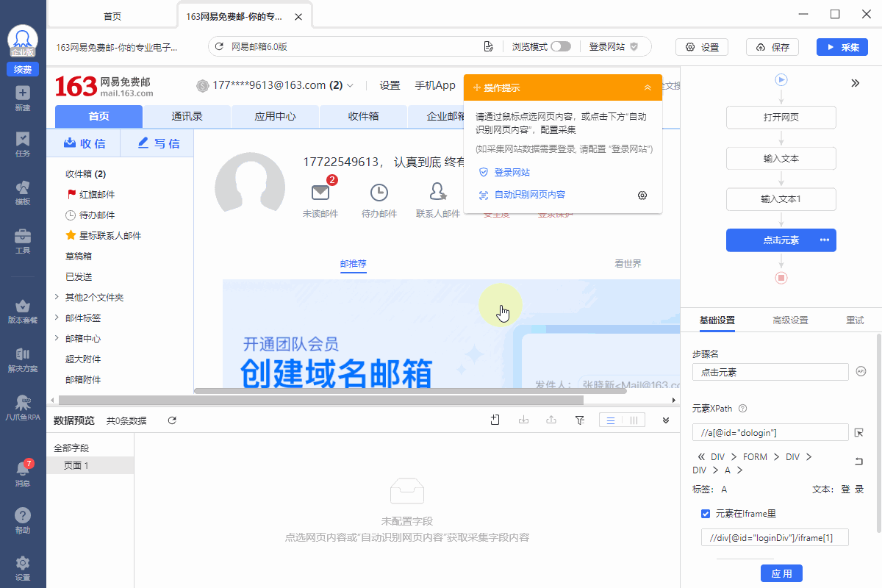Open 工具 (tools) briefcase icon
This screenshot has height=588, width=882.
(23, 236)
